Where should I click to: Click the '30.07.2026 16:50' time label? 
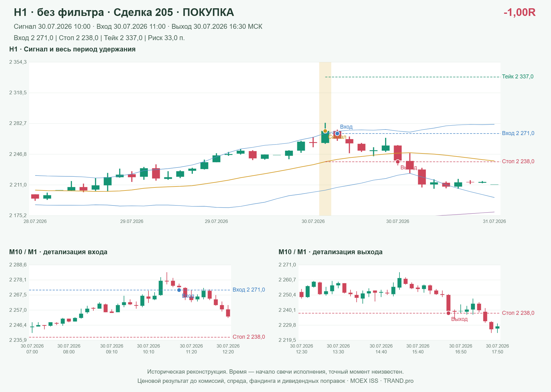[x=461, y=349]
